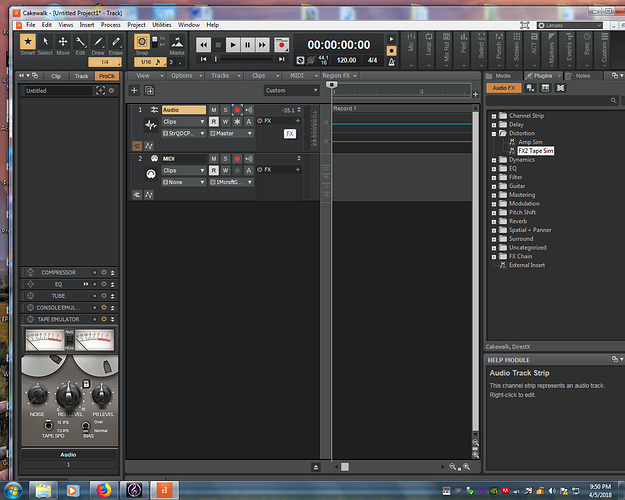Stop playback in transport
The height and width of the screenshot is (500, 625).
218,45
